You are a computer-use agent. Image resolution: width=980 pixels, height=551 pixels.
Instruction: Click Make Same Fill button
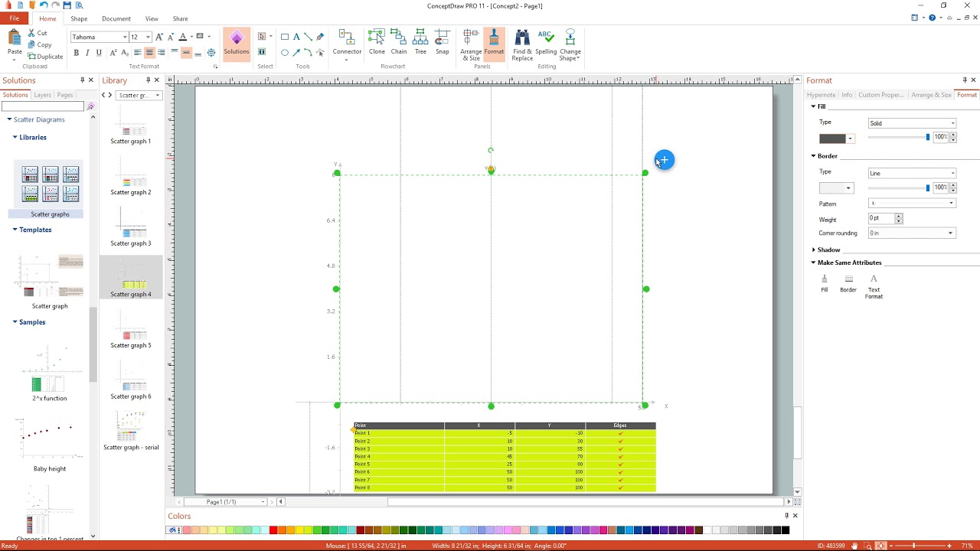[x=825, y=284]
